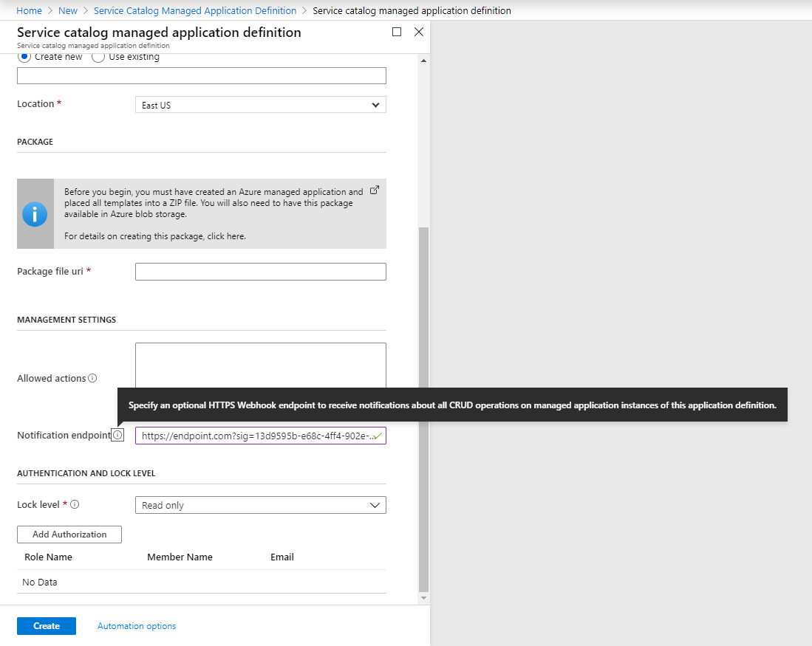This screenshot has width=812, height=646.
Task: Select the Create new radio button
Action: point(23,56)
